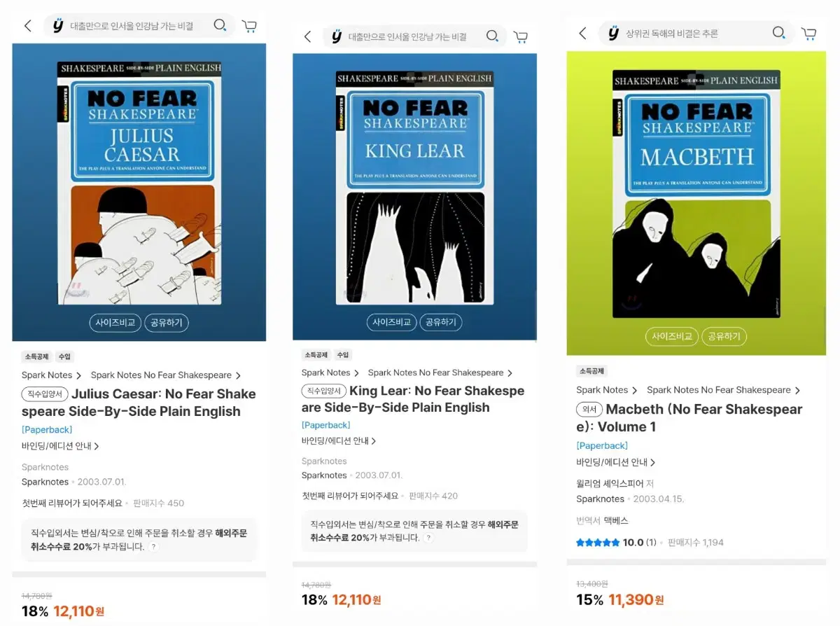
Task: Tap share button under Macbeth cover
Action: (x=724, y=336)
